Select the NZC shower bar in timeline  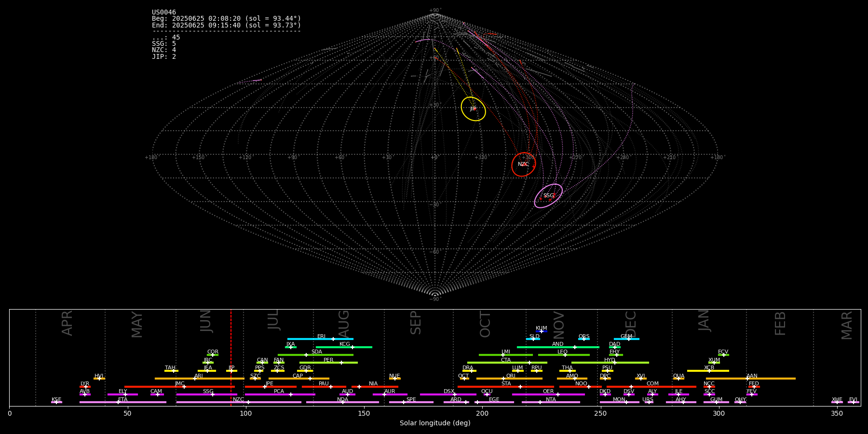coord(239,402)
